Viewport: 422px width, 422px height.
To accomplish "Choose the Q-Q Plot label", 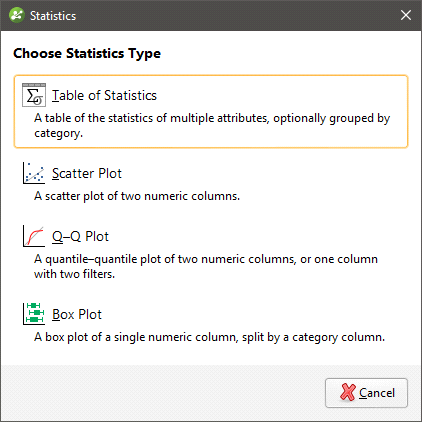I will [80, 237].
